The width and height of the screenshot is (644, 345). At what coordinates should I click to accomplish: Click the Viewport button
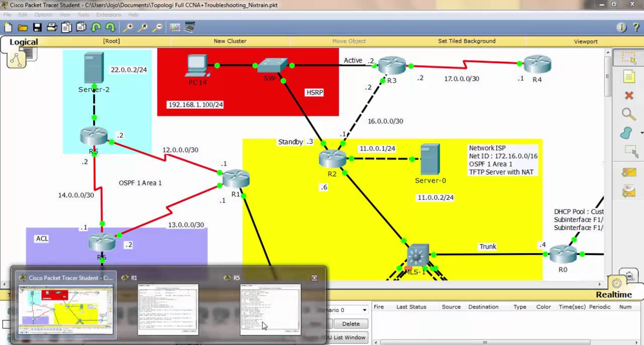pos(586,41)
